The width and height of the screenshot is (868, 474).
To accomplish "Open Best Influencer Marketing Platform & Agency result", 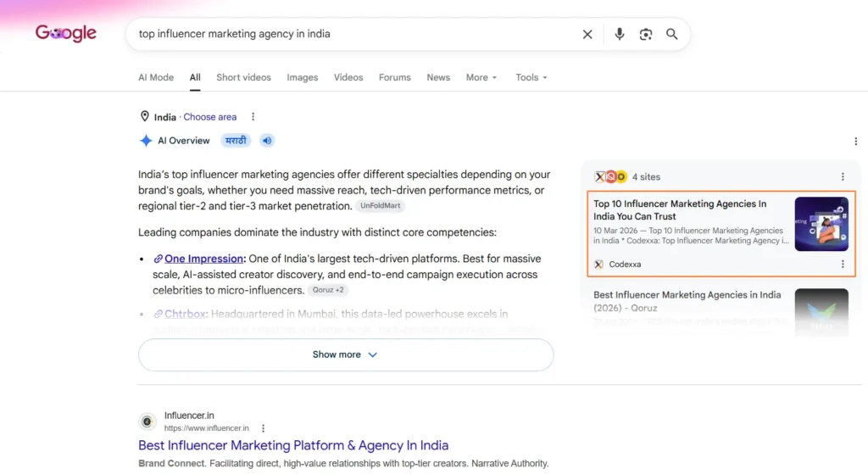I will (293, 445).
